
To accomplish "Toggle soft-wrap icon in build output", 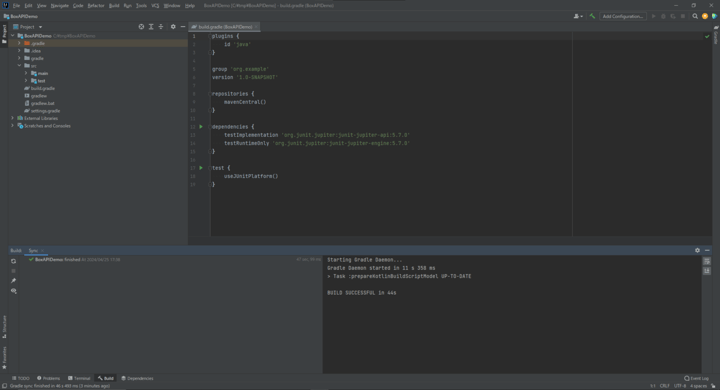I will 707,261.
